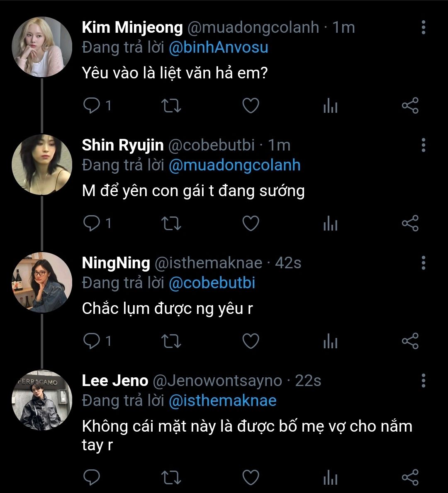Open NingNing's profile picture
Screen dimensions: 448x493
(42, 282)
